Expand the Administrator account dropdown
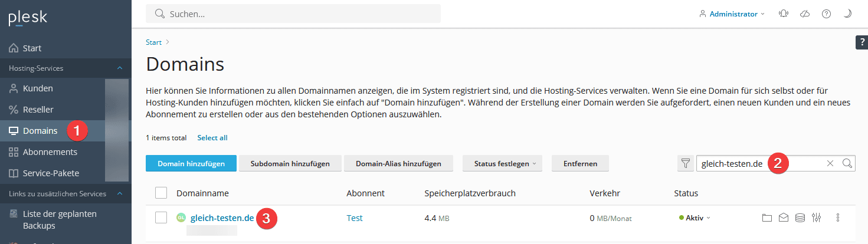 [x=732, y=14]
